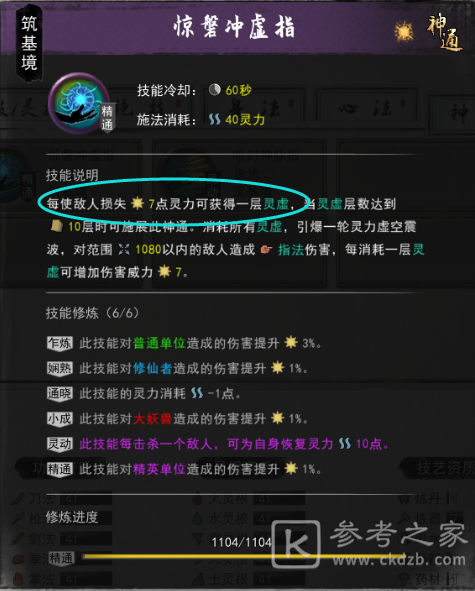Select the 筑基境 realm banner
The height and width of the screenshot is (591, 475).
(29, 43)
